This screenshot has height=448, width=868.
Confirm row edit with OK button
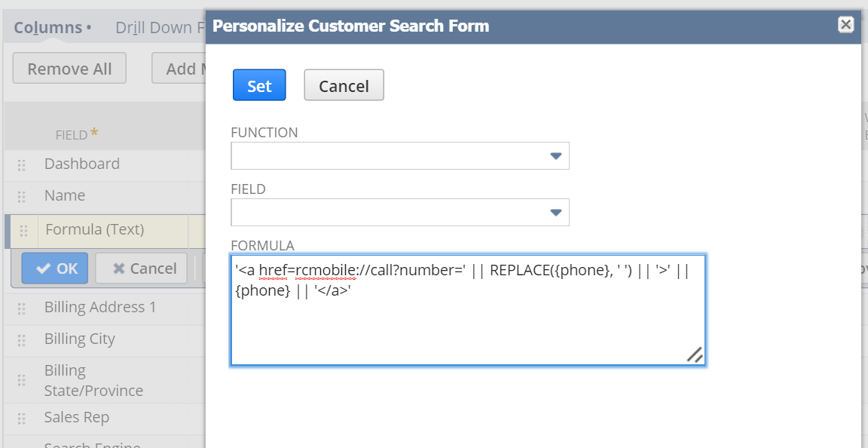point(55,268)
